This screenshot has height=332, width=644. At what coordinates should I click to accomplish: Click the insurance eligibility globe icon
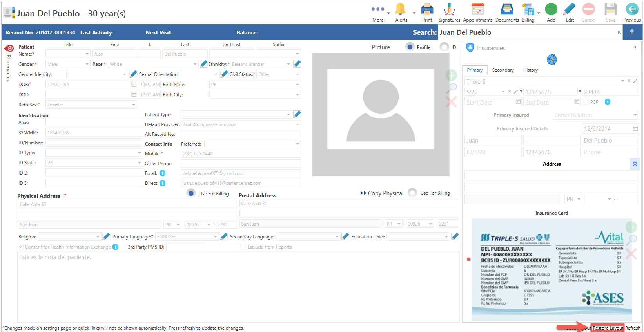point(551,60)
